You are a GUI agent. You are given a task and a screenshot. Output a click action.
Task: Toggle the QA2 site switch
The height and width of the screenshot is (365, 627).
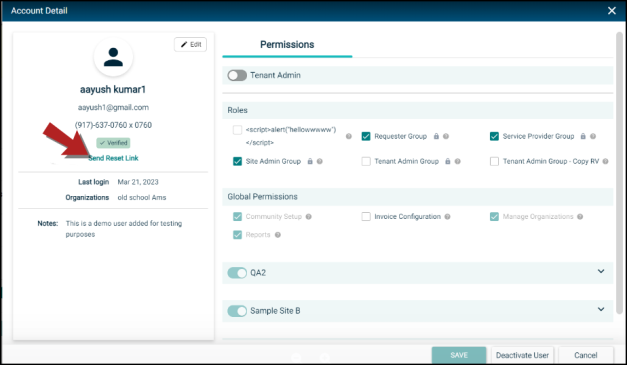click(x=237, y=273)
